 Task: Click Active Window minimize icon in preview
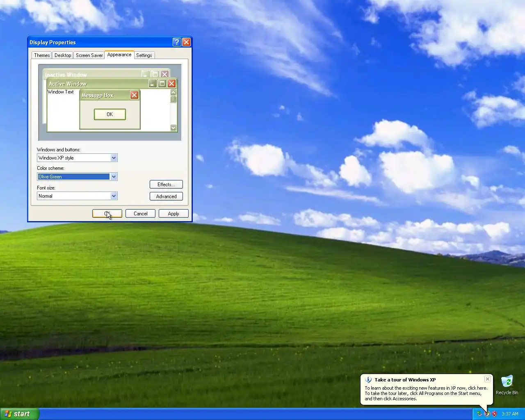[153, 84]
